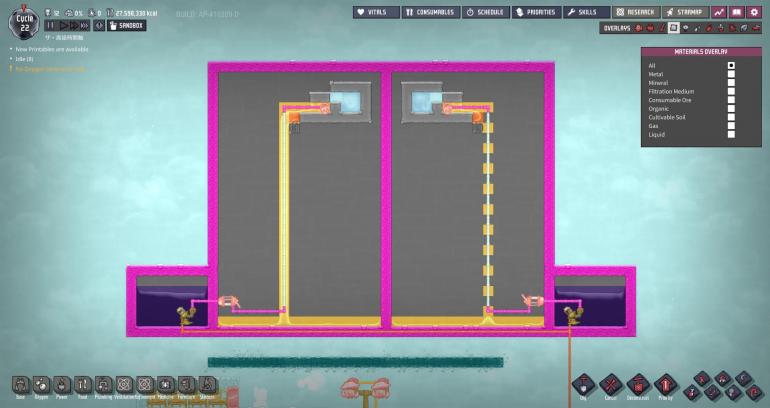Open the Starmap screen

click(x=686, y=12)
